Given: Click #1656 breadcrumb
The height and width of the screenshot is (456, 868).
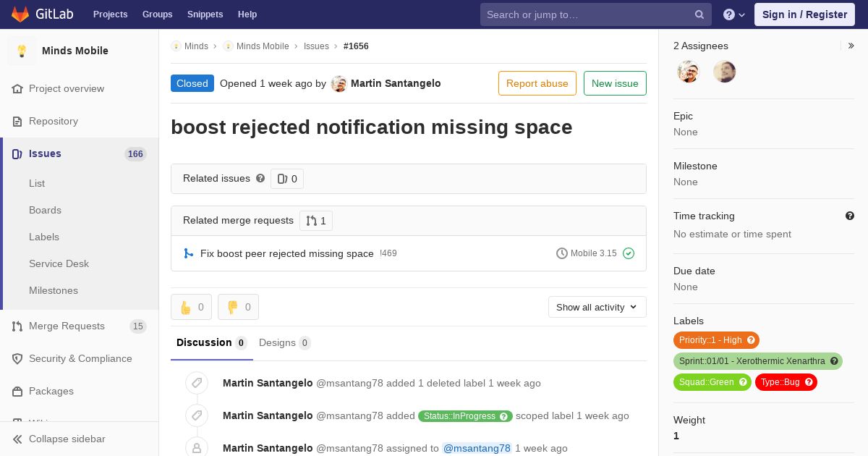Looking at the screenshot, I should pyautogui.click(x=356, y=46).
